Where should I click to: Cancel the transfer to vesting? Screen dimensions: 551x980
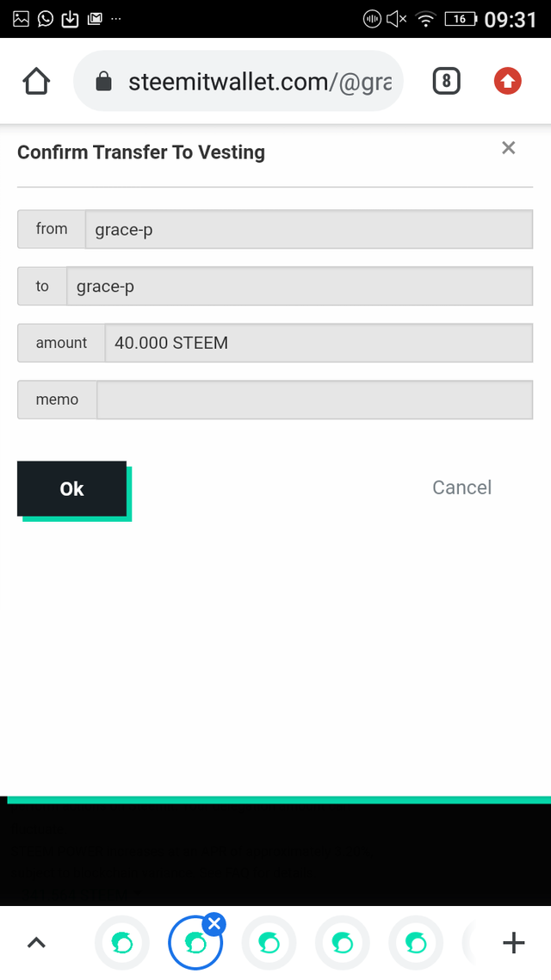[x=461, y=487]
